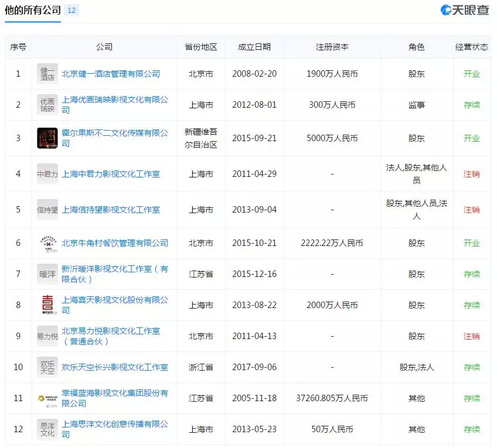497x448 pixels.
Task: Open 上海思洋文化创意传播有限公司 link
Action: click(x=115, y=429)
